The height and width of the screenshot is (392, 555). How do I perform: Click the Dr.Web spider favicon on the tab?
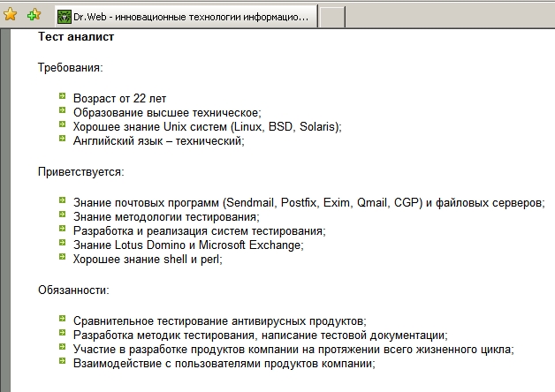pyautogui.click(x=63, y=17)
